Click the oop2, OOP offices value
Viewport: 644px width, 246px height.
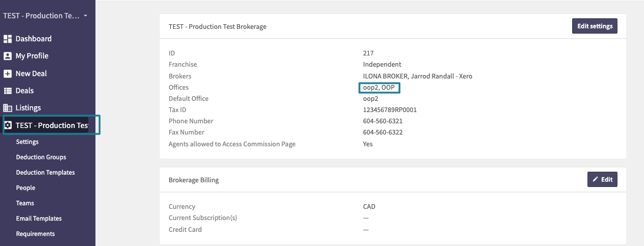coord(379,88)
